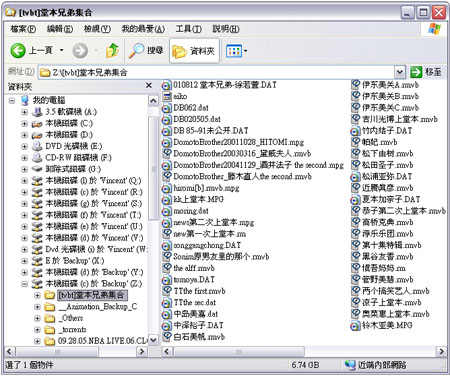Click the Forward arrow button
The width and height of the screenshot is (450, 376).
click(80, 51)
